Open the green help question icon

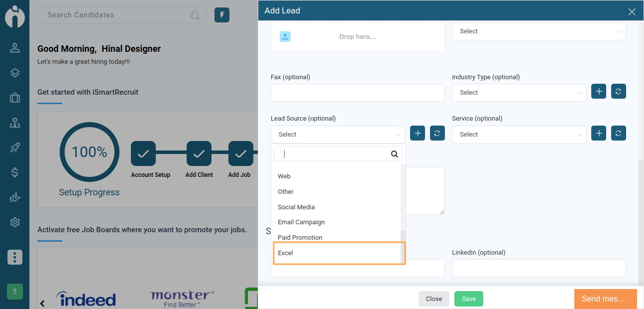pyautogui.click(x=15, y=292)
